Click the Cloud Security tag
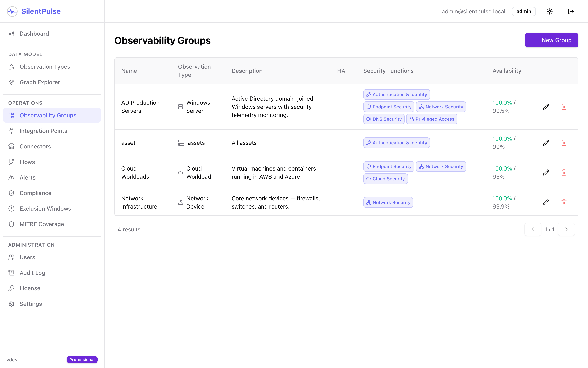This screenshot has height=368, width=588. [x=386, y=179]
